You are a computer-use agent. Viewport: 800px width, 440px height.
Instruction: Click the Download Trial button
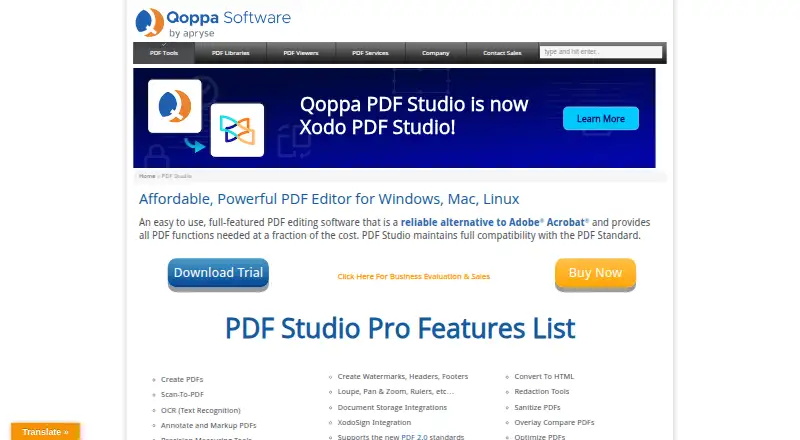[x=218, y=273]
